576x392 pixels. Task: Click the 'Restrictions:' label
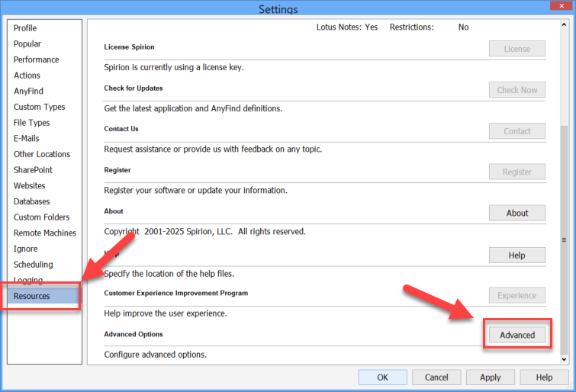412,27
